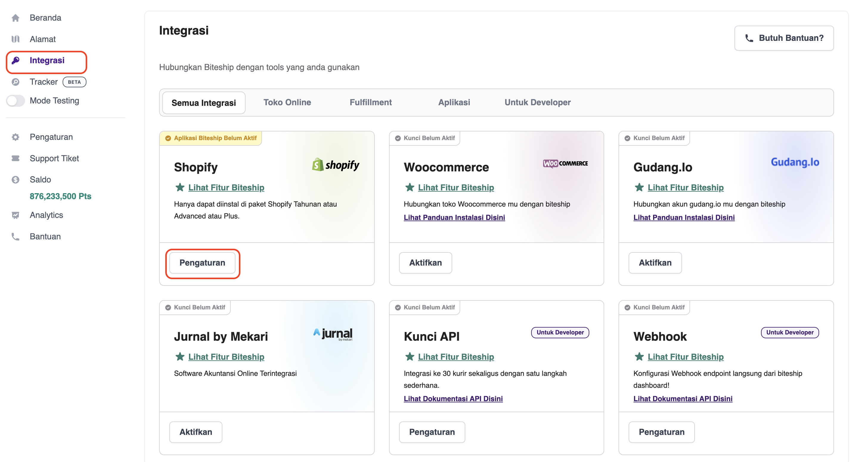This screenshot has width=868, height=462.
Task: Click Aktifkan on Jurnal by Mekari card
Action: 196,432
